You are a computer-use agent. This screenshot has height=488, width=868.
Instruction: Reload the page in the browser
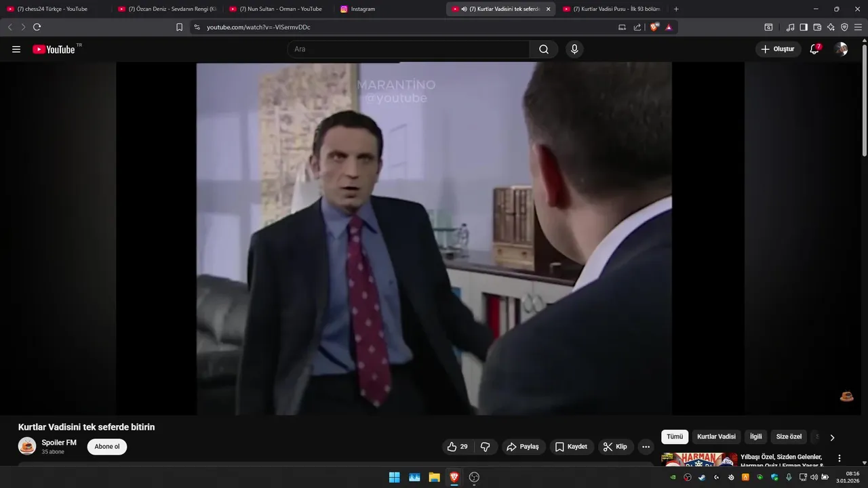[x=37, y=27]
